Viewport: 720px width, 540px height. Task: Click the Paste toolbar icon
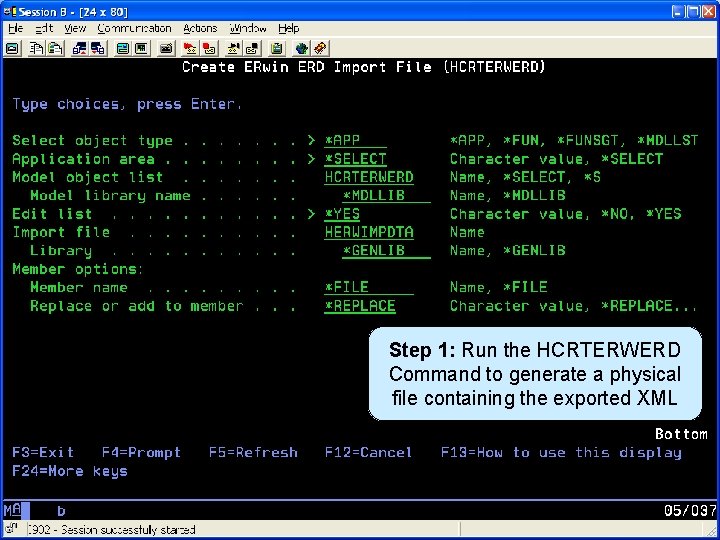(56, 48)
